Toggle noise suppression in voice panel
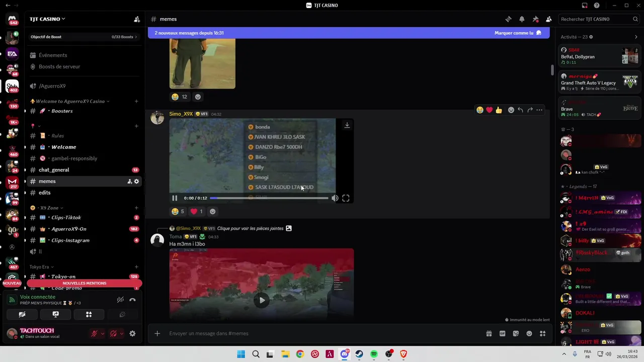 point(120,300)
